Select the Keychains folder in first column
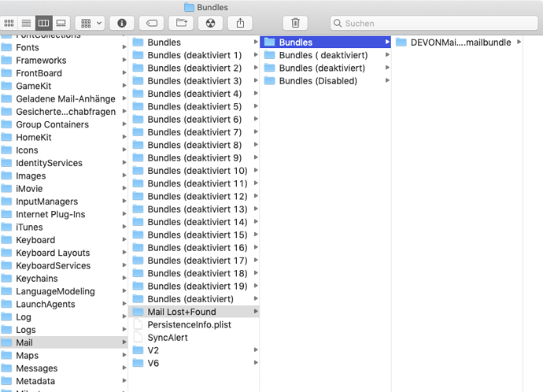543x392 pixels. [x=38, y=279]
